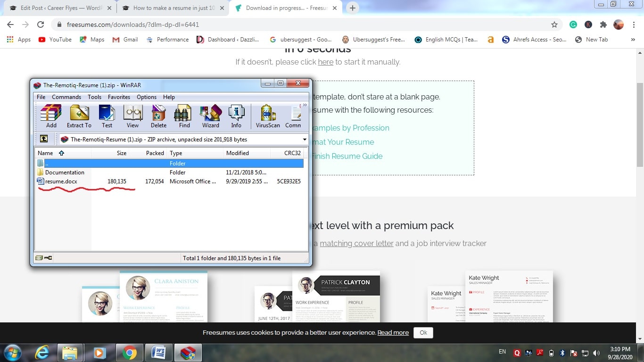Open the View file tool
The image size is (644, 362).
pos(133,116)
